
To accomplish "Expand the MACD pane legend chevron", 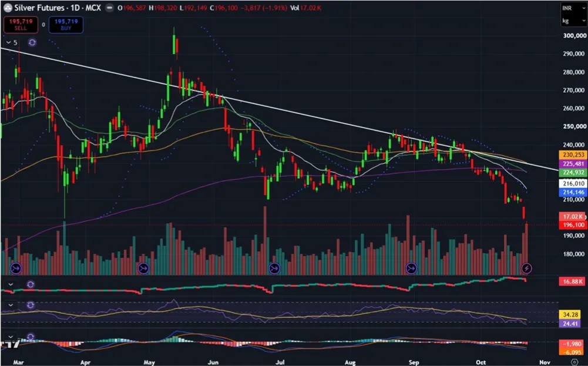I will click(x=11, y=337).
